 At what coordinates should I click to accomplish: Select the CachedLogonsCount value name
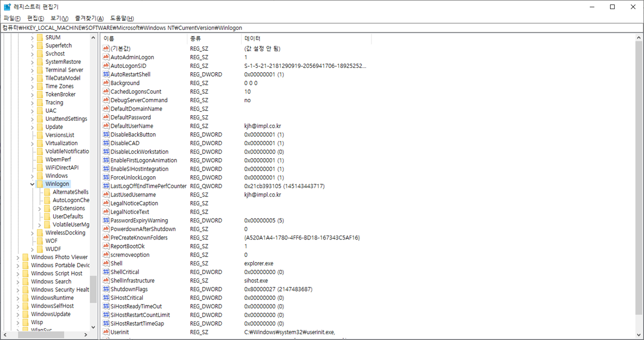click(136, 91)
